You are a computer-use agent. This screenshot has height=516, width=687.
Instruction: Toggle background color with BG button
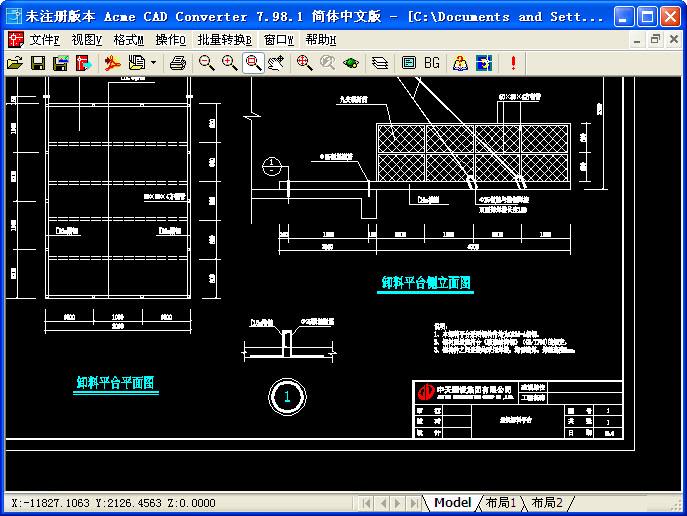(432, 63)
